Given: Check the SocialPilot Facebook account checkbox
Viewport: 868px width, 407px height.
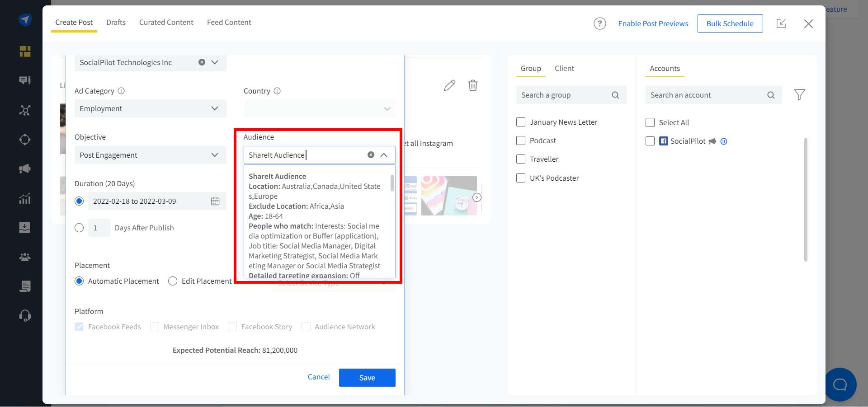Looking at the screenshot, I should (x=650, y=141).
